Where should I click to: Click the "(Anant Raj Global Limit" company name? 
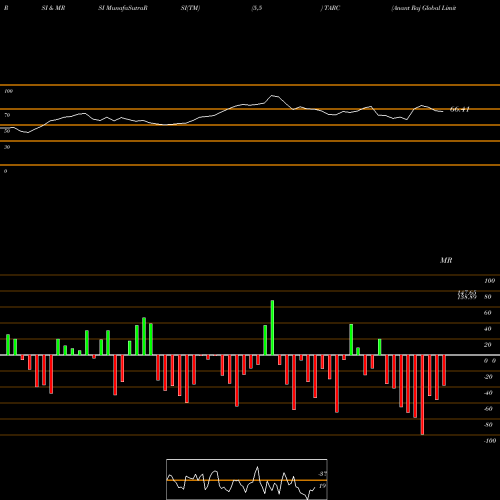tap(424, 8)
